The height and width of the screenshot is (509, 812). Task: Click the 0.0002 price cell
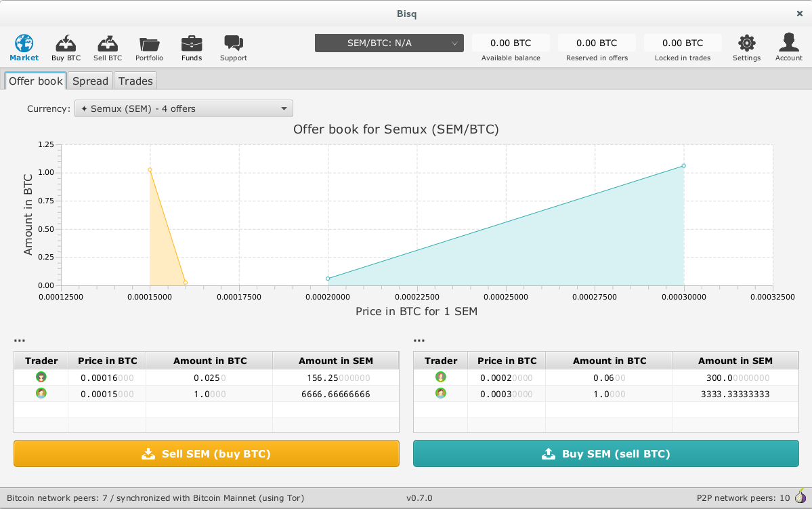(x=507, y=378)
